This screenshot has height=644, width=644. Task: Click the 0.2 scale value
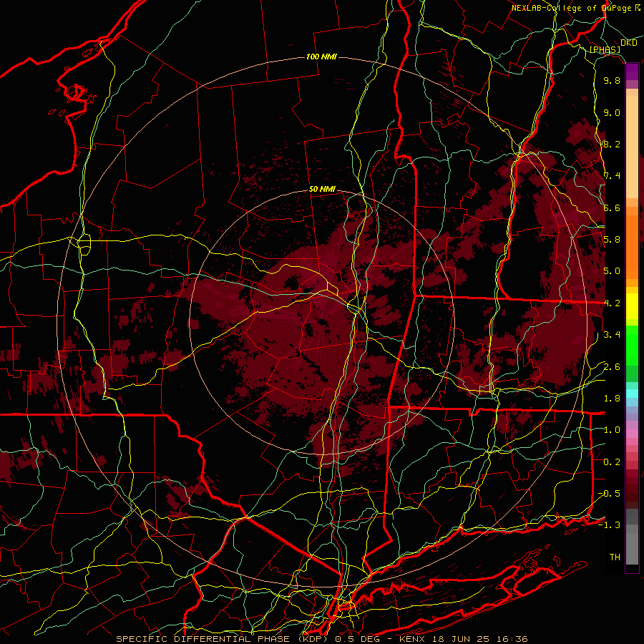[612, 462]
